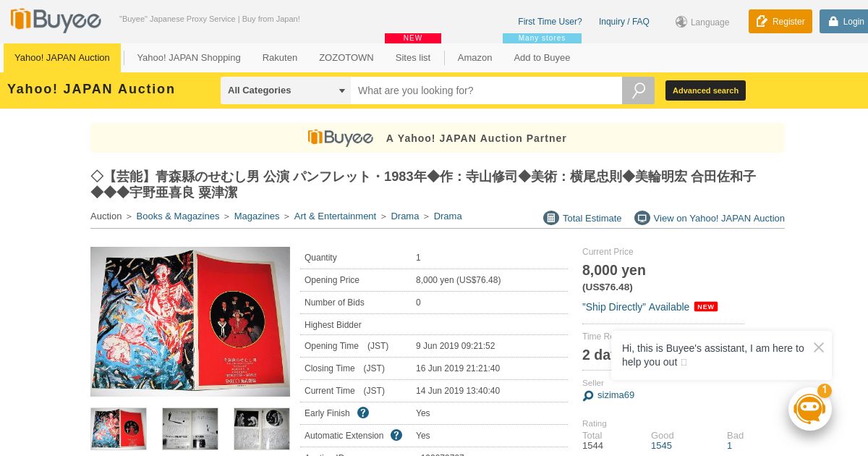Screen dimensions: 868x456
Task: Click the Good rating count 1545
Action: (x=661, y=445)
